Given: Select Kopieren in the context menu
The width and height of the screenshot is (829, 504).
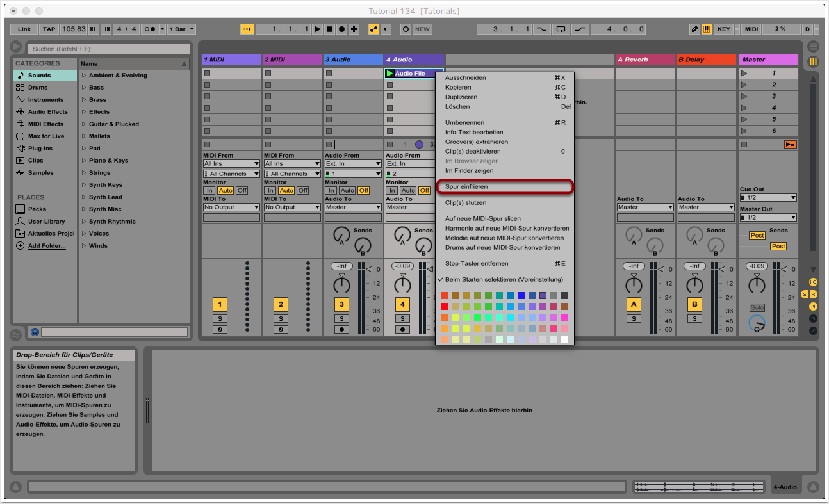Looking at the screenshot, I should (458, 88).
